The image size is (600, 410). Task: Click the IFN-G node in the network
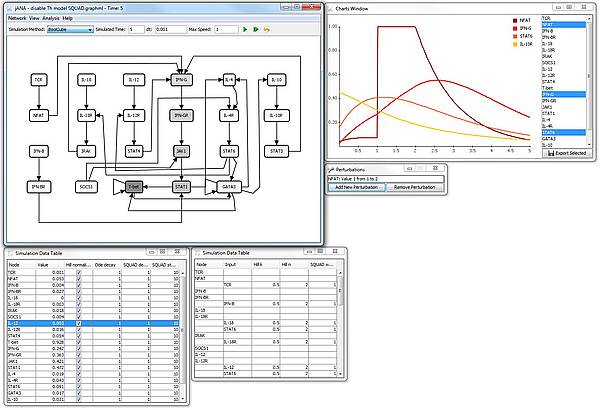(181, 79)
